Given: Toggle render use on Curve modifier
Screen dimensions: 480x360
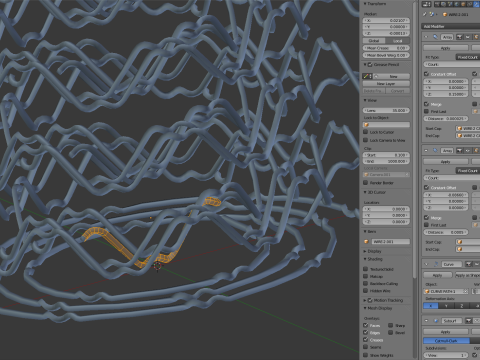Looking at the screenshot, I should tap(468, 264).
